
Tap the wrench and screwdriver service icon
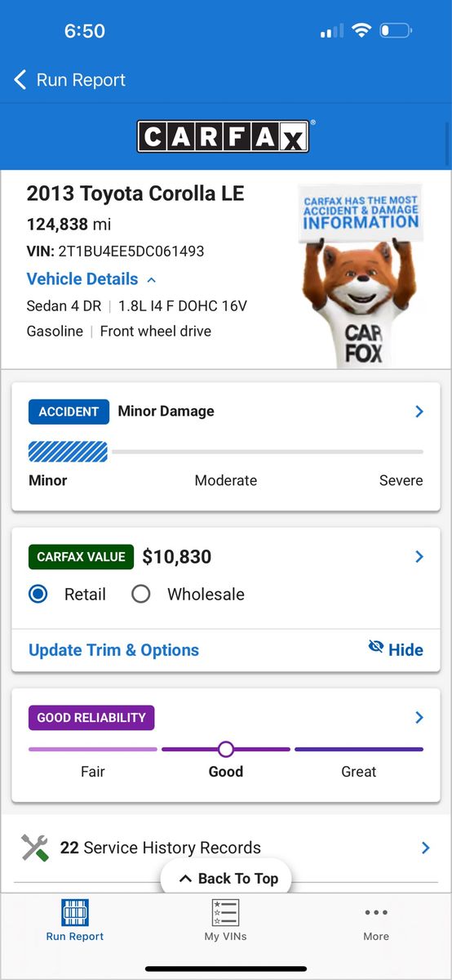(35, 848)
